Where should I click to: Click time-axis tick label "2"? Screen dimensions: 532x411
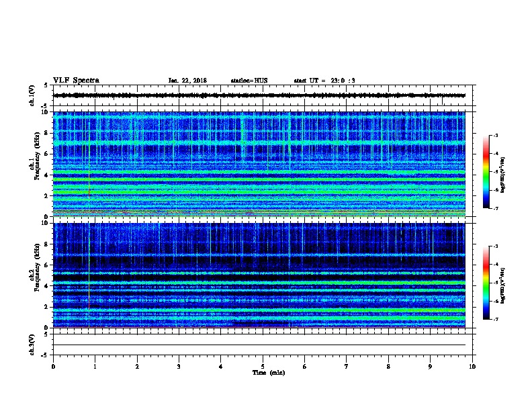[137, 367]
